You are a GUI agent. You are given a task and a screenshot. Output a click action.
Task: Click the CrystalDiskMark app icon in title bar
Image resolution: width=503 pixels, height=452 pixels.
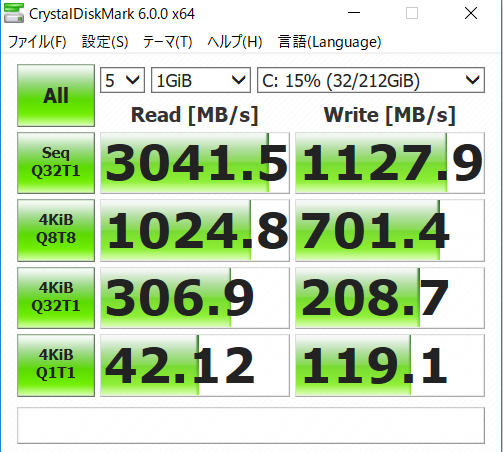coord(14,13)
